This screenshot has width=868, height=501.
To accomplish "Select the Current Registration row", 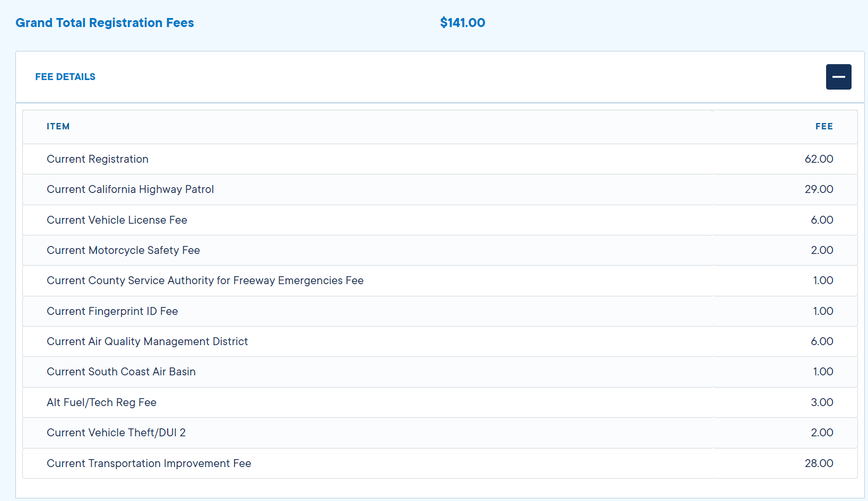I will pyautogui.click(x=98, y=159).
